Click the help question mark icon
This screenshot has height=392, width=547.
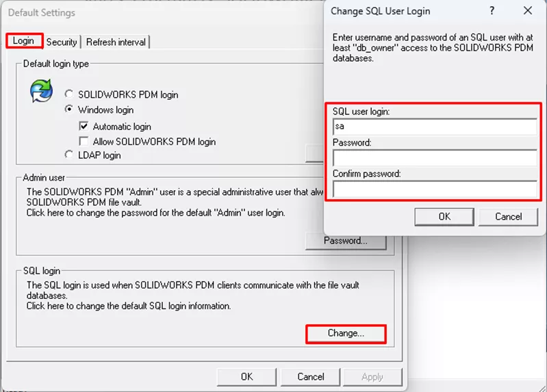[x=492, y=11]
